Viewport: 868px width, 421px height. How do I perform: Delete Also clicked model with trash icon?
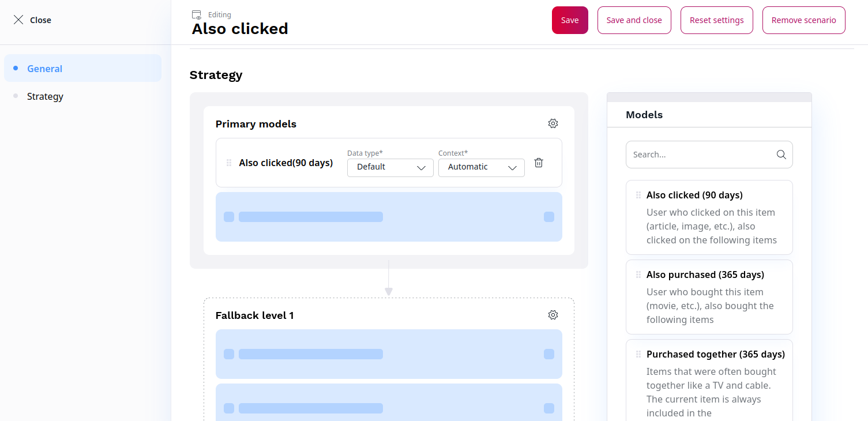pyautogui.click(x=538, y=163)
